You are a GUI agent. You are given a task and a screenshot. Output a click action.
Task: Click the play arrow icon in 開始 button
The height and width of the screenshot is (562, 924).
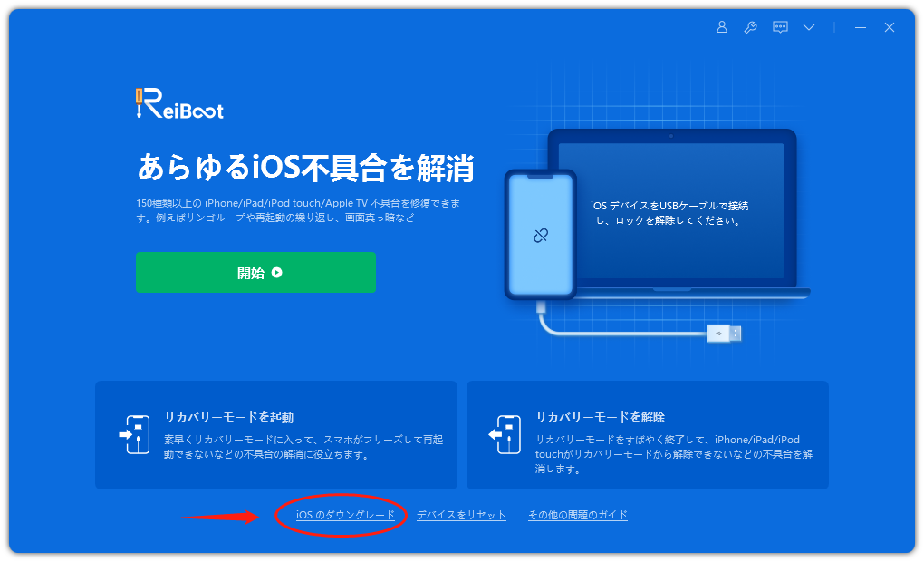click(277, 273)
